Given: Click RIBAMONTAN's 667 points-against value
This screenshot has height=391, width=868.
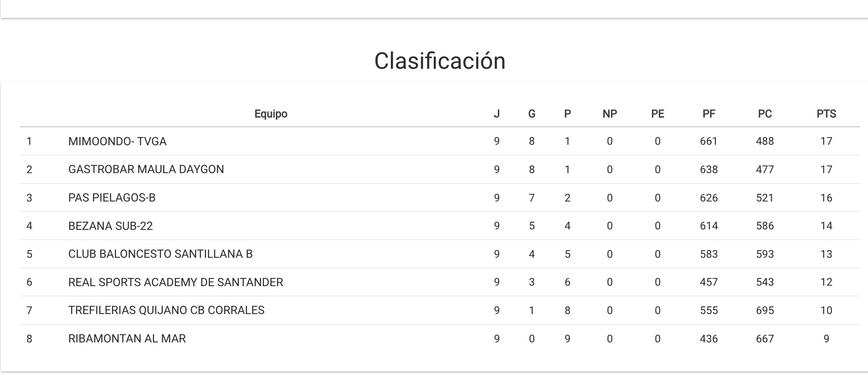Looking at the screenshot, I should (764, 339).
